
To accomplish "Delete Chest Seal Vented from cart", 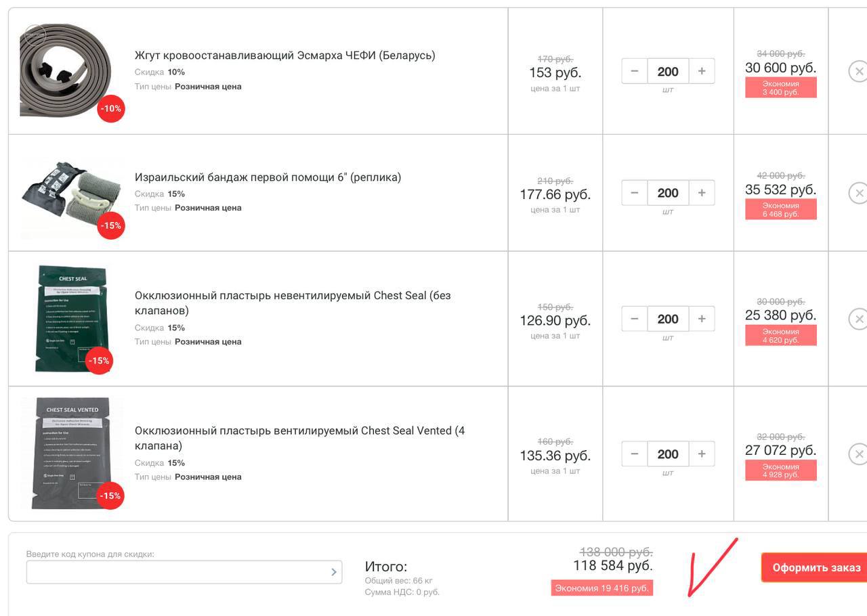I will 858,454.
